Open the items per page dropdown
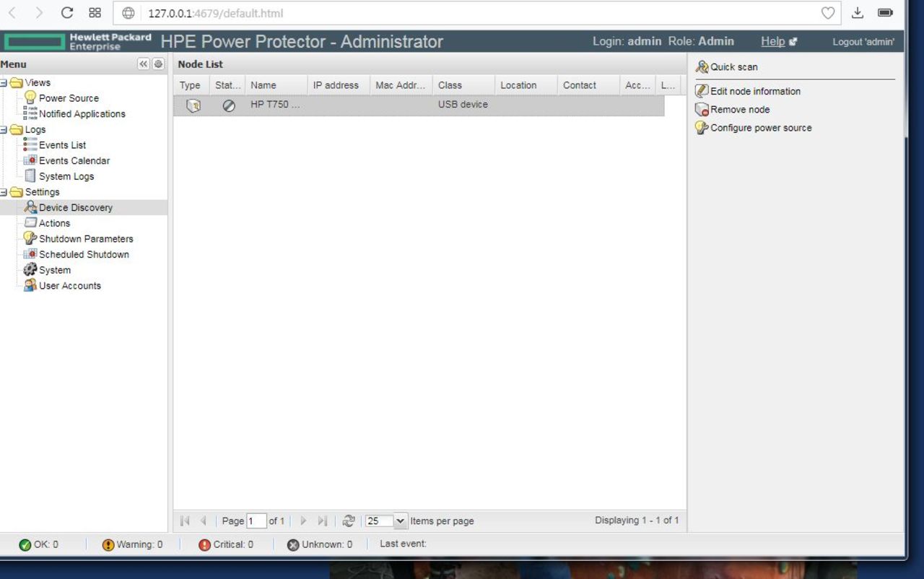The image size is (924, 579). [x=401, y=521]
